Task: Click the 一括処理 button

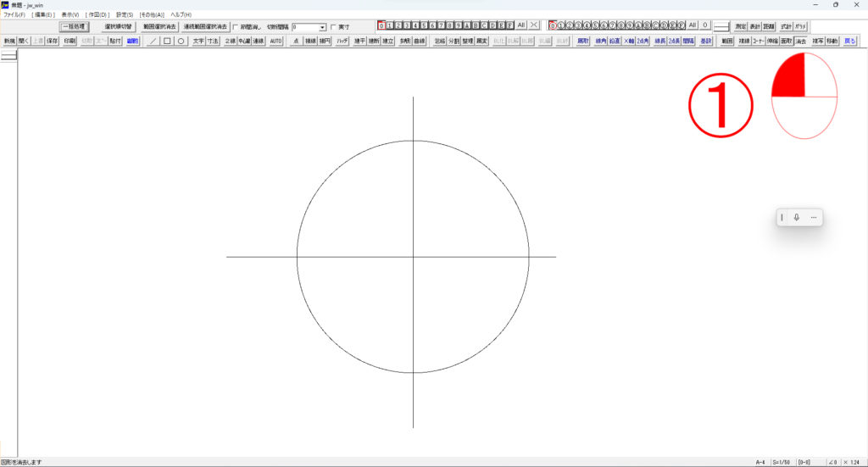Action: click(x=74, y=27)
